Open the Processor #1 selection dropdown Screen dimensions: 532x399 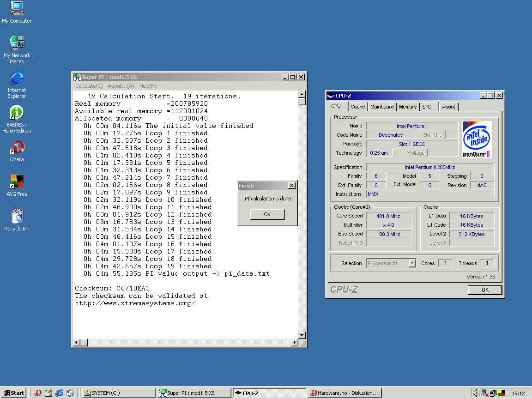412,263
